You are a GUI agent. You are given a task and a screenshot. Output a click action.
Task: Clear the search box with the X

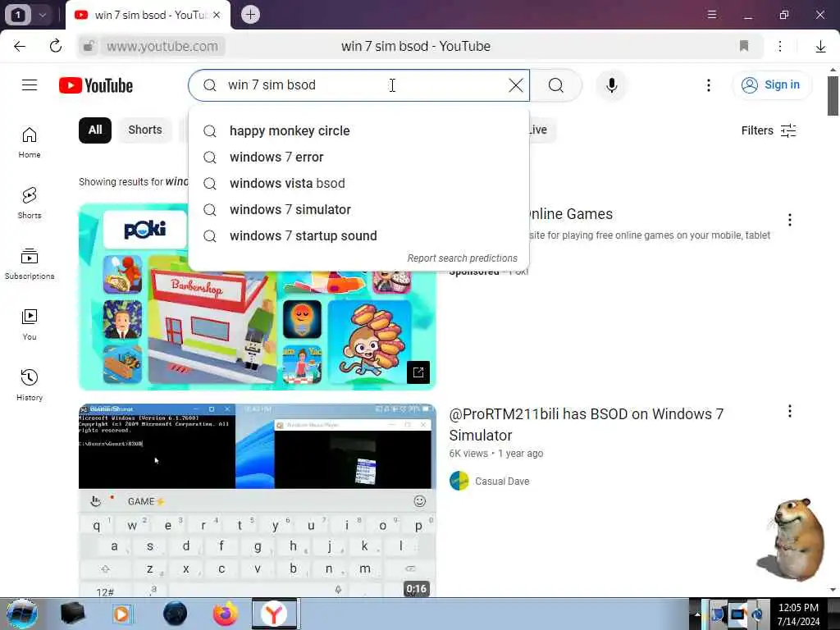point(515,85)
